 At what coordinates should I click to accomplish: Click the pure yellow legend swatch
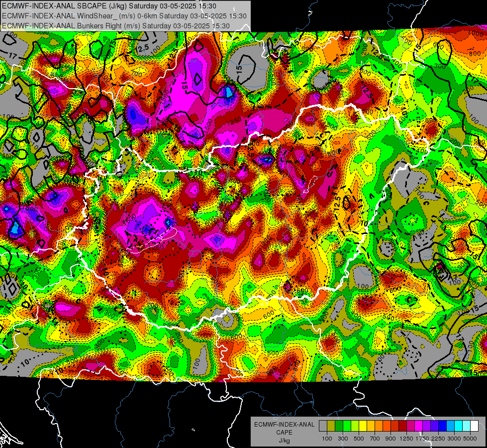click(363, 426)
